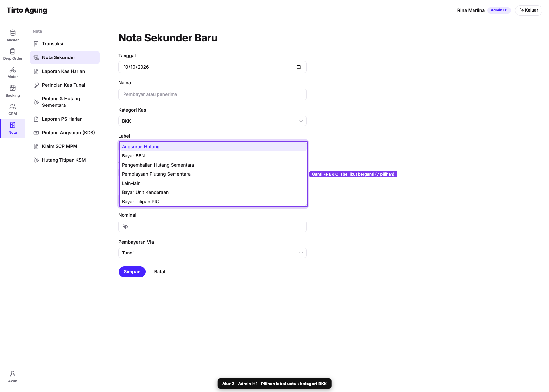549x392 pixels.
Task: Click the calendar picker icon in Tanggal
Action: [x=299, y=67]
